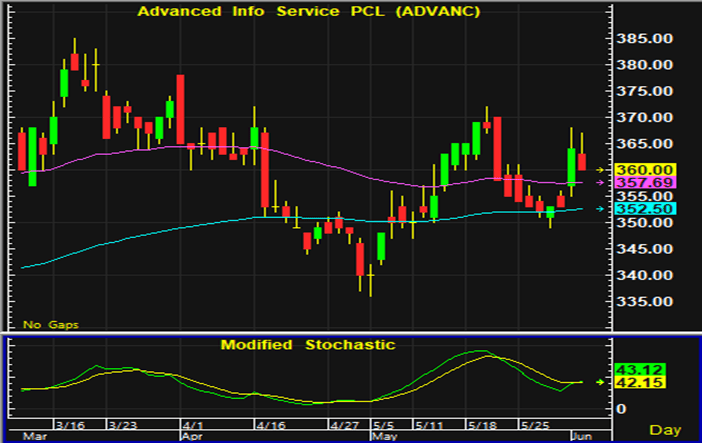This screenshot has height=443, width=702.
Task: Click the yellow 42.15 stochastic value label
Action: (639, 383)
